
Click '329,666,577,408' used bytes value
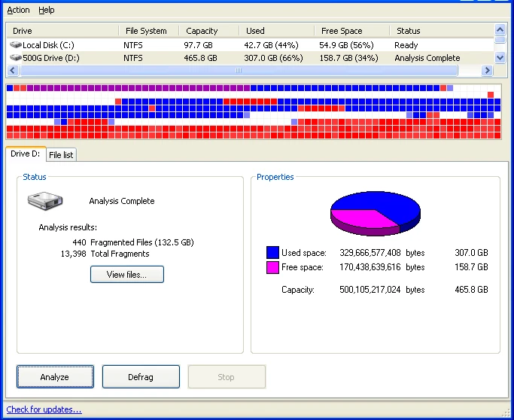(370, 253)
